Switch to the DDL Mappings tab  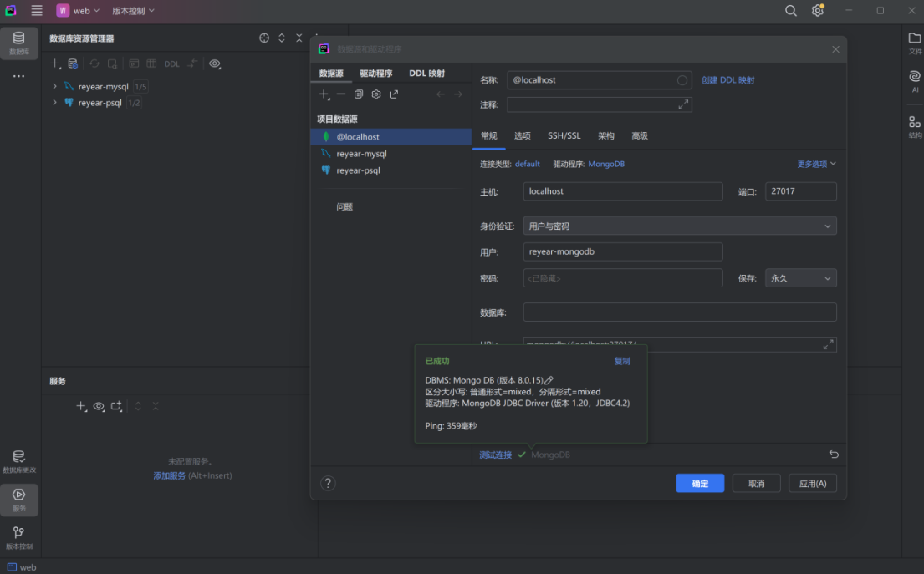coord(426,74)
